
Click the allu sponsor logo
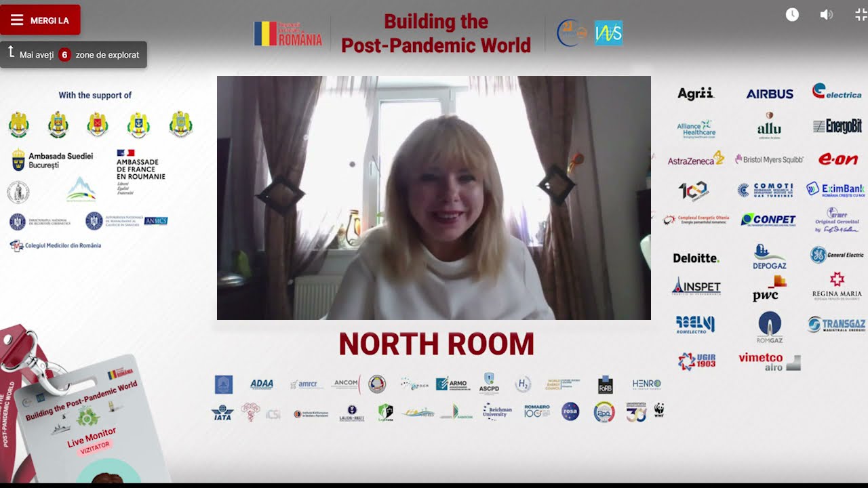[769, 126]
